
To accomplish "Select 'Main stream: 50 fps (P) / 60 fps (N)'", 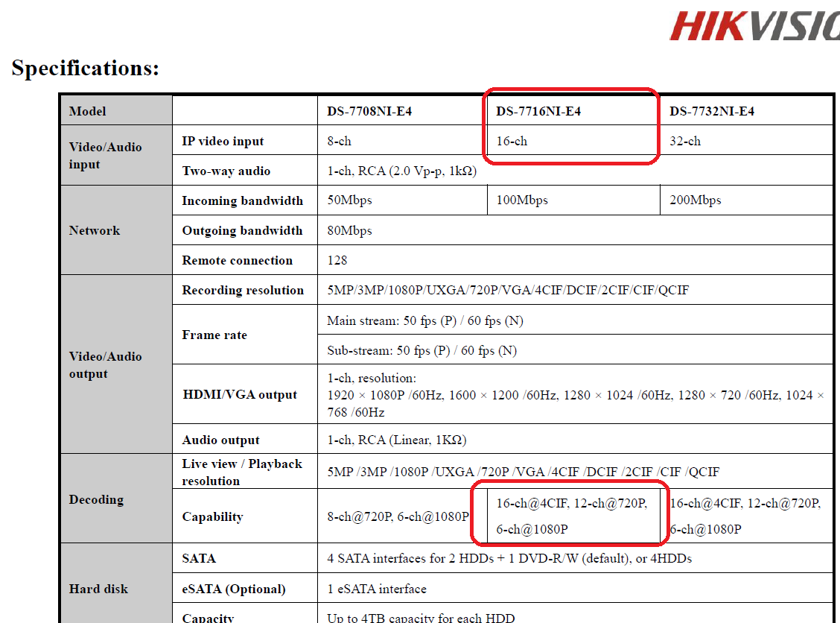I will pyautogui.click(x=425, y=320).
